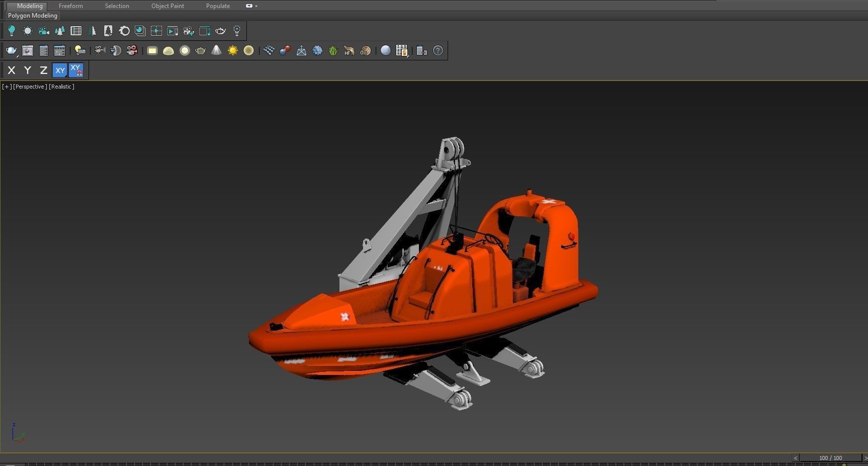Step back one frame with left arrow
Viewport: 868px width, 466px height.
[x=796, y=458]
